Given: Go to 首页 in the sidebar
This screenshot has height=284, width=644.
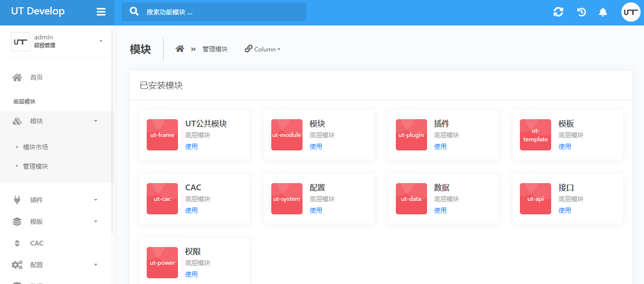Looking at the screenshot, I should click(x=37, y=77).
